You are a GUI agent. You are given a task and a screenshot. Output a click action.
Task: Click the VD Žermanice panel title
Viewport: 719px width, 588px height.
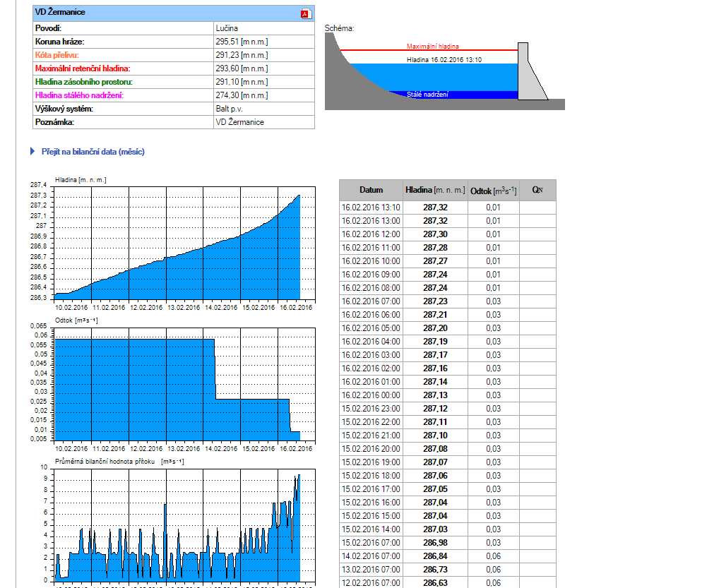point(61,13)
